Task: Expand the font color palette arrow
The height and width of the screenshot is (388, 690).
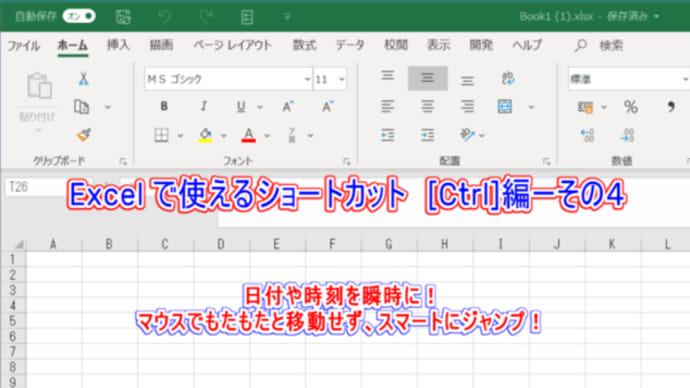Action: coord(267,135)
